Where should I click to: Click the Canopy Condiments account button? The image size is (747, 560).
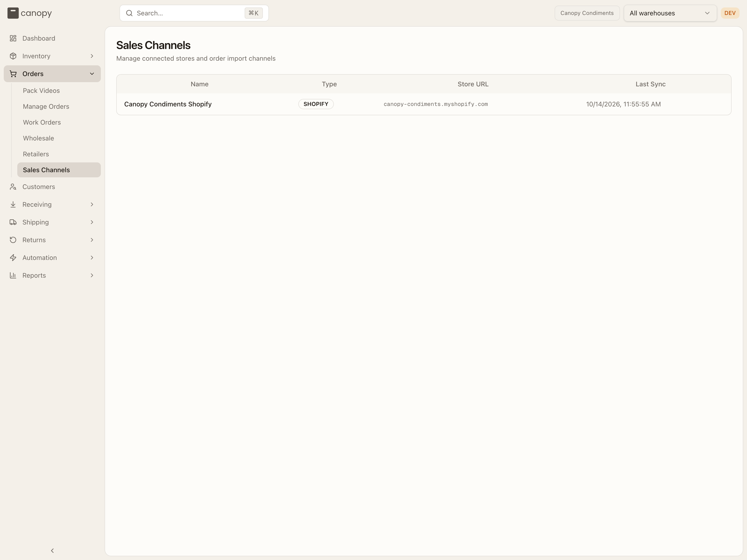coord(587,13)
